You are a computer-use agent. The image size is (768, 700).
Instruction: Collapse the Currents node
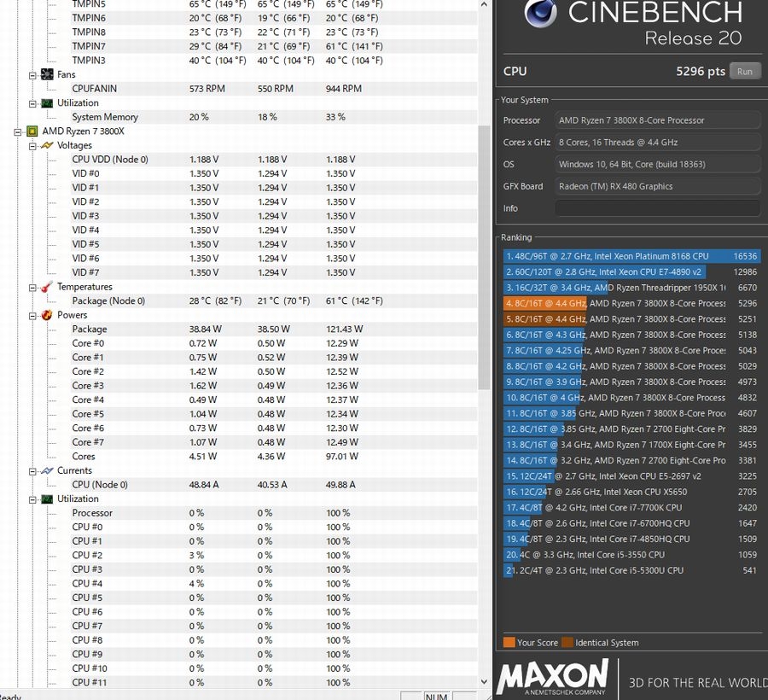click(x=32, y=472)
